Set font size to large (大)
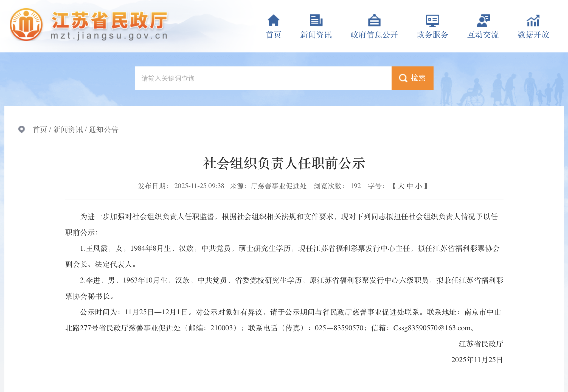568x392 pixels. click(401, 186)
